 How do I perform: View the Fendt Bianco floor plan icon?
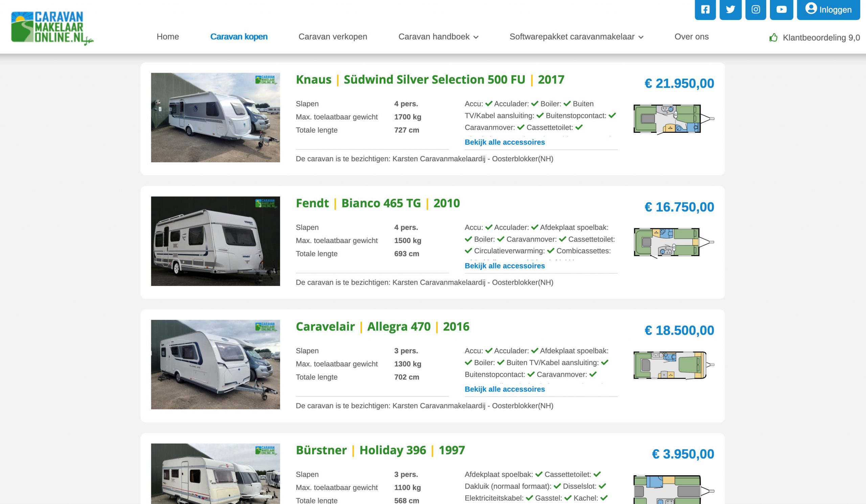point(674,242)
